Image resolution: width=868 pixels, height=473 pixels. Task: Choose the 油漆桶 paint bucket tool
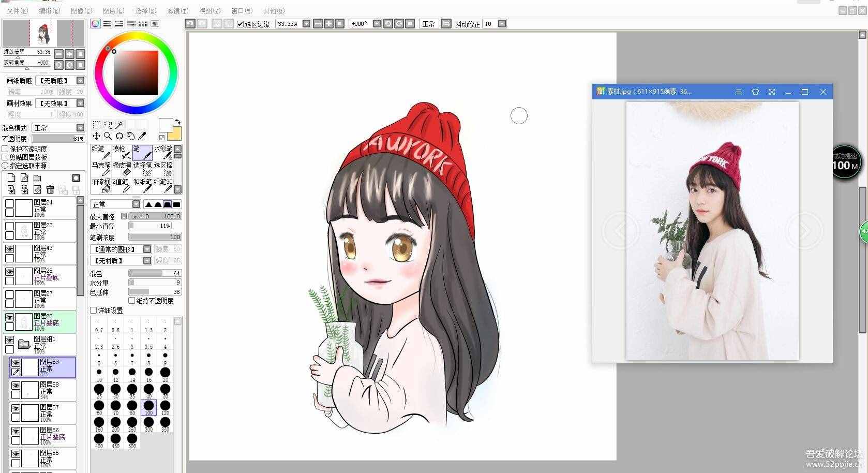click(100, 185)
